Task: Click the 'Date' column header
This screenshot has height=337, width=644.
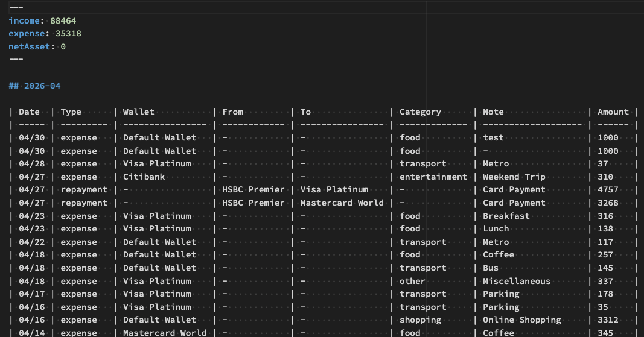Action: 29,112
